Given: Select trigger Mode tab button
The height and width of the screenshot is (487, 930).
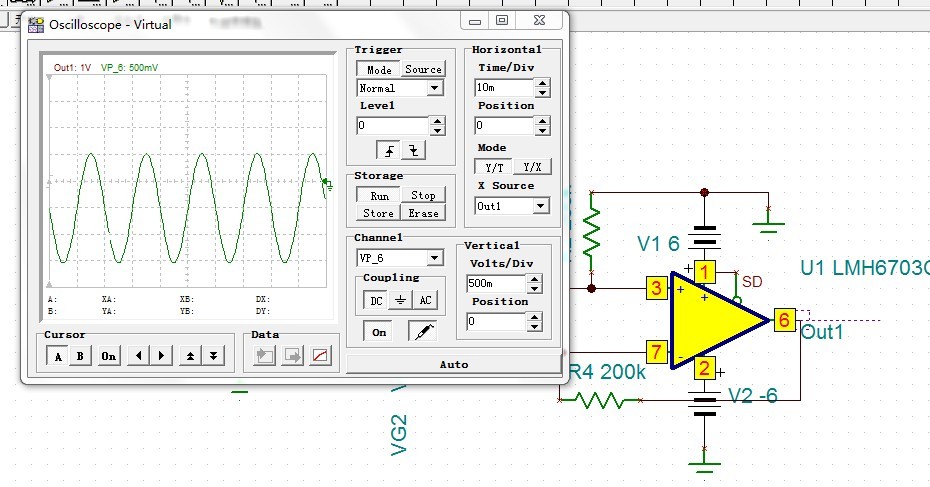Looking at the screenshot, I should [378, 69].
